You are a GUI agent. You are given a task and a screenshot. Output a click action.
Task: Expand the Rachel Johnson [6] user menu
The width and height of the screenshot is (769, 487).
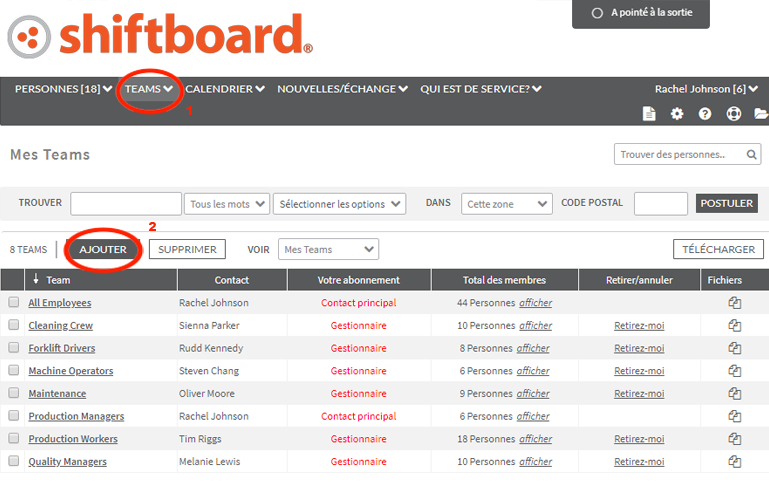706,89
